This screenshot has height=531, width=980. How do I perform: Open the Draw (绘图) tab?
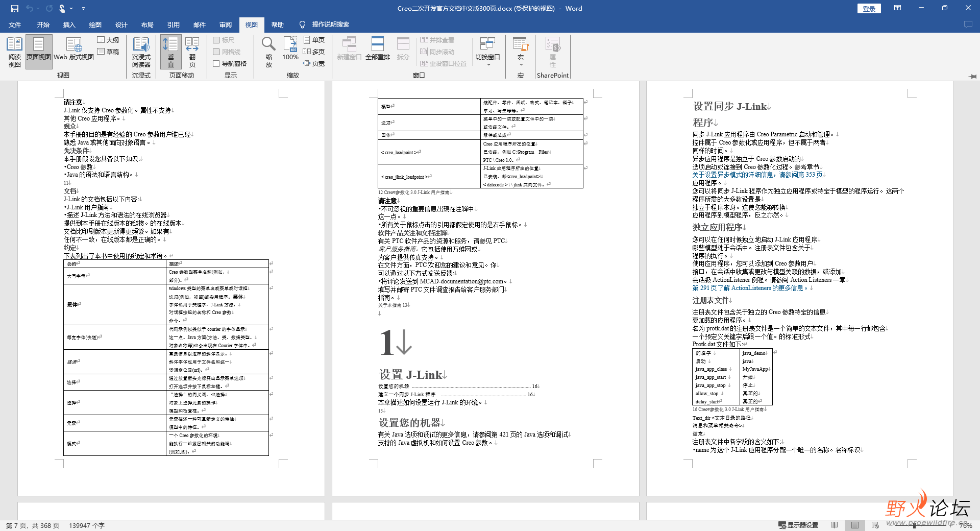click(x=95, y=25)
